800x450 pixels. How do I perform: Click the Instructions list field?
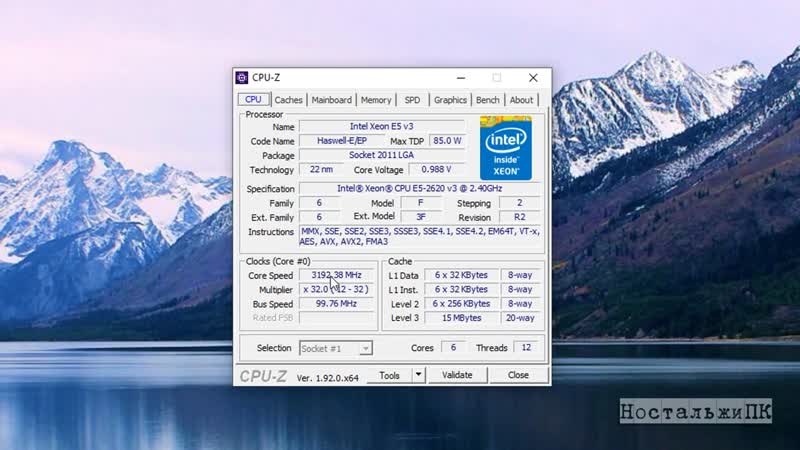[x=419, y=237]
